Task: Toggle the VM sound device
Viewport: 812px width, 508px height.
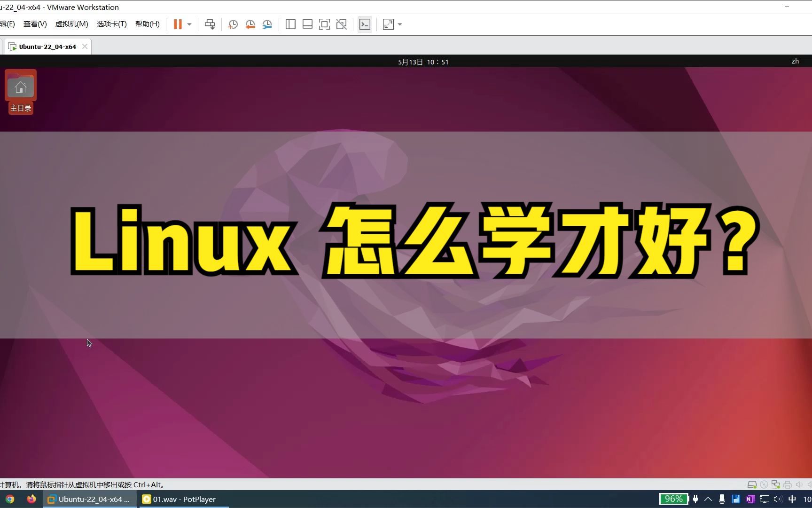Action: (x=799, y=484)
